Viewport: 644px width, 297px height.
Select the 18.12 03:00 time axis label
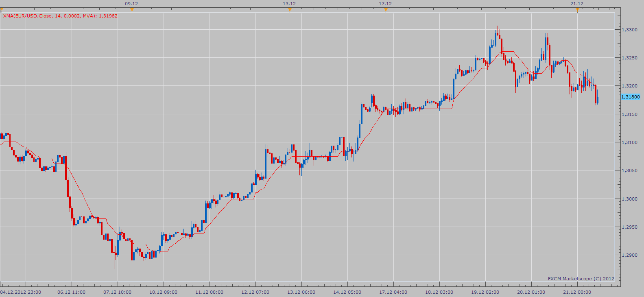pyautogui.click(x=439, y=292)
